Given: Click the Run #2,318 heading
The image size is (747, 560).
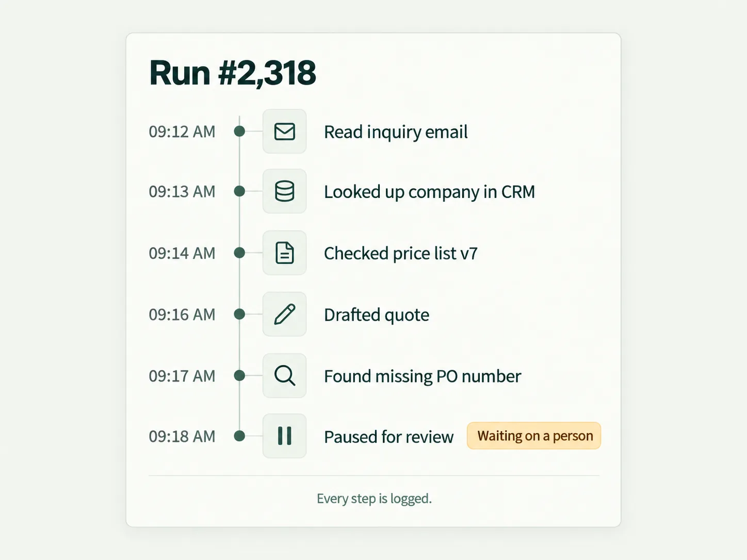Looking at the screenshot, I should 233,73.
